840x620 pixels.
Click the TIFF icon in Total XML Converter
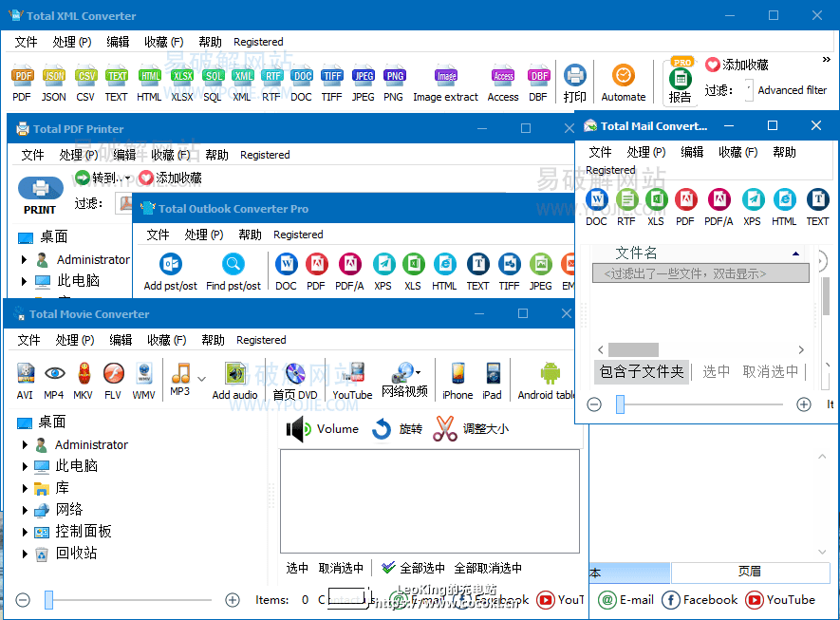pyautogui.click(x=332, y=84)
